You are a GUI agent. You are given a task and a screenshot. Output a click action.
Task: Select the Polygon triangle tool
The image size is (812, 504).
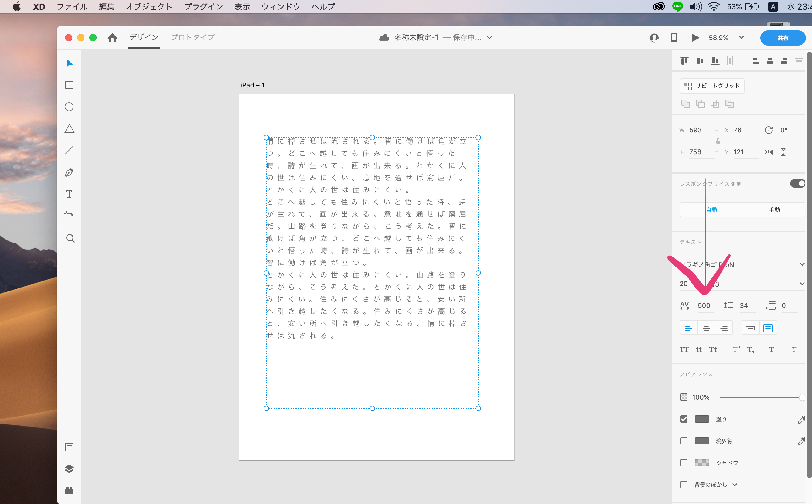[69, 129]
